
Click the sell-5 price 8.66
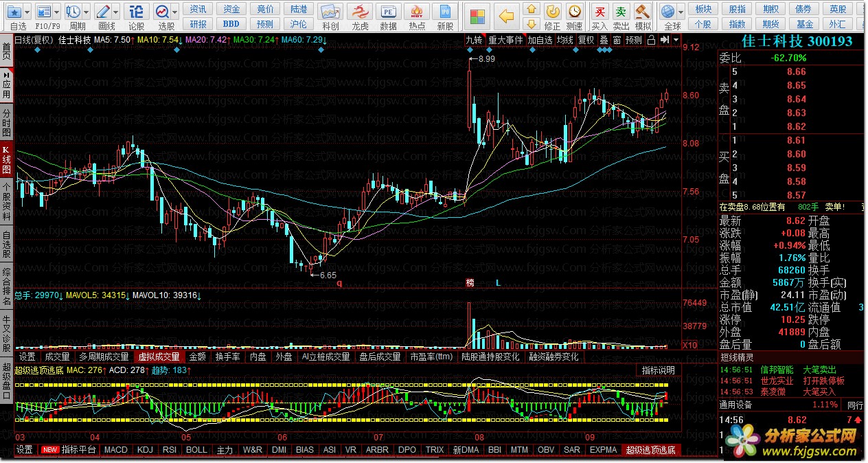click(797, 72)
